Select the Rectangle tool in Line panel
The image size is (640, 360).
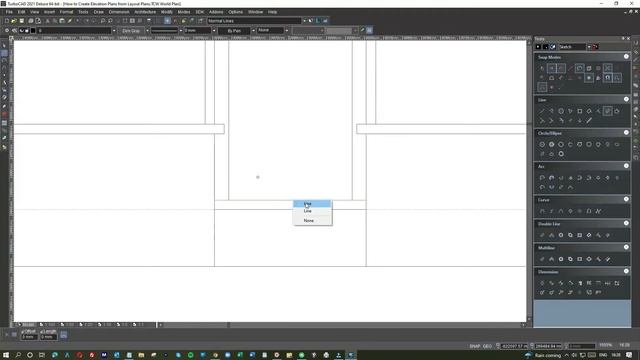tap(580, 111)
